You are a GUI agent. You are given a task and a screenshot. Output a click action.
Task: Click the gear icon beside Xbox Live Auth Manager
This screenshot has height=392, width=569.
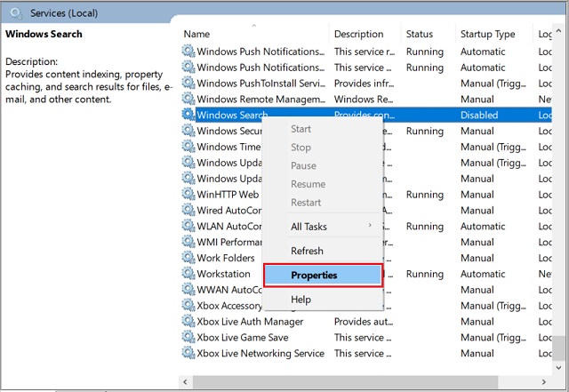pyautogui.click(x=188, y=321)
